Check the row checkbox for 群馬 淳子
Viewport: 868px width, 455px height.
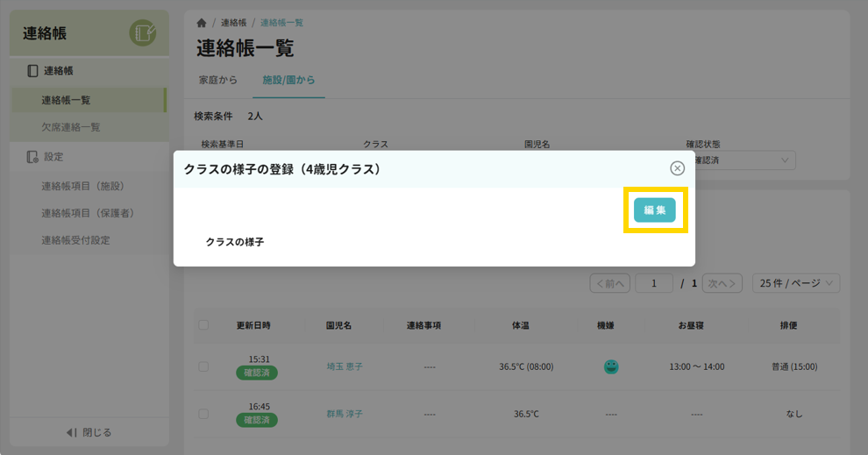click(x=203, y=414)
